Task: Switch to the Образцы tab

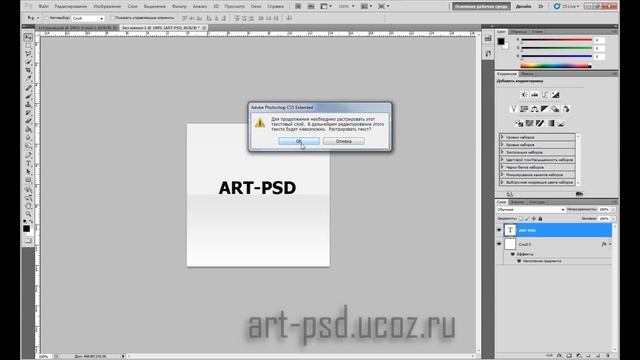Action: click(519, 32)
